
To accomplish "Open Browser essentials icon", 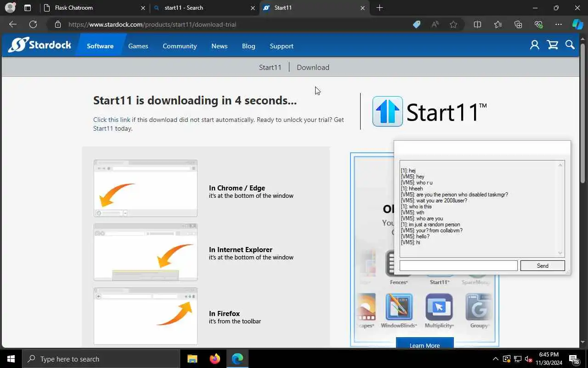I will click(538, 24).
